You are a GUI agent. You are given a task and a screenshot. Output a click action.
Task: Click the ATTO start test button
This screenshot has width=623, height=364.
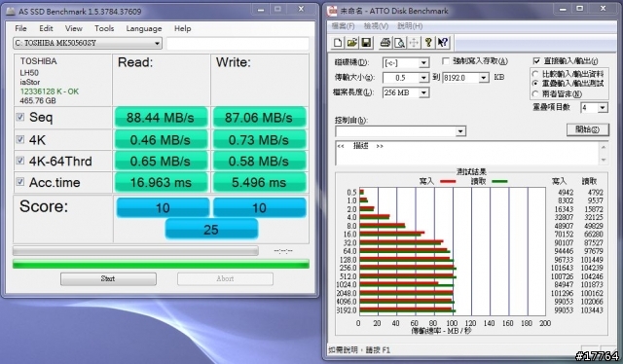point(587,129)
